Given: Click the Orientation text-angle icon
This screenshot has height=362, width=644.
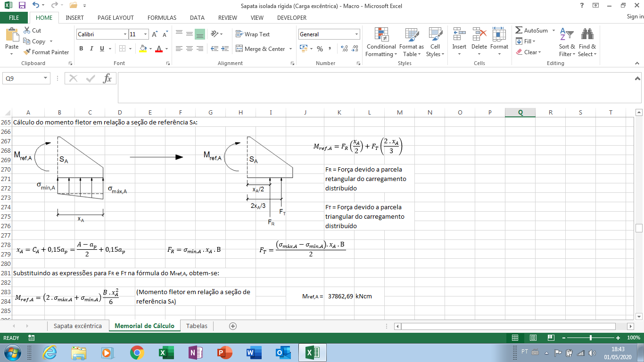Looking at the screenshot, I should pyautogui.click(x=215, y=34).
